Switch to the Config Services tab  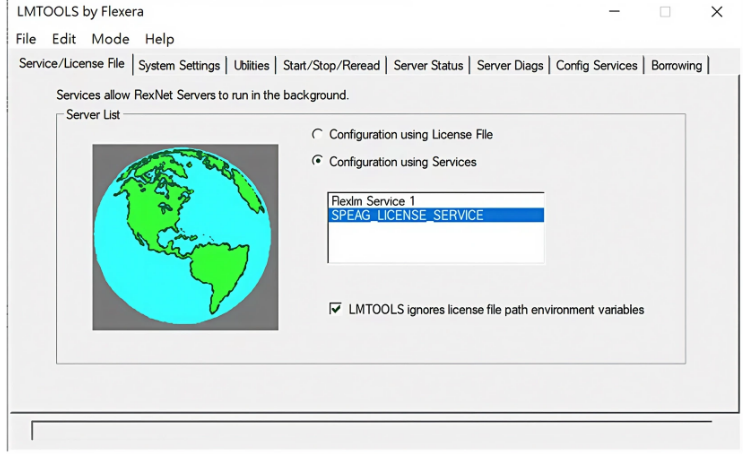coord(596,65)
